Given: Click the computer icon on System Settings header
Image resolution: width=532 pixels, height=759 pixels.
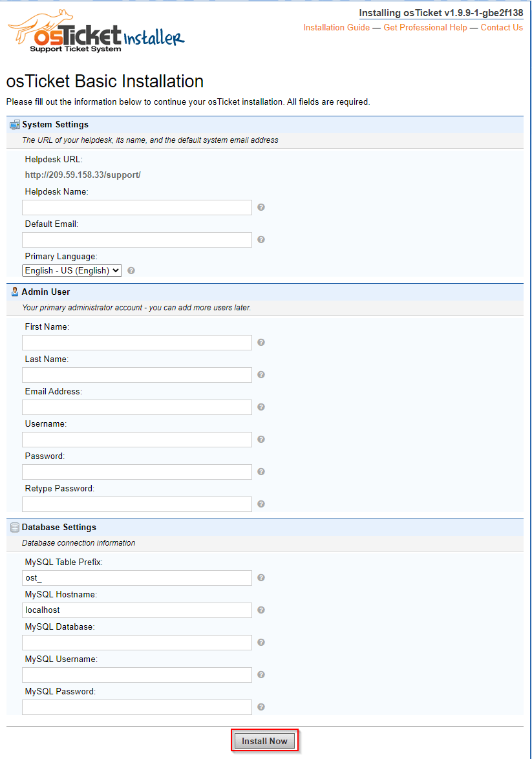Looking at the screenshot, I should click(14, 124).
